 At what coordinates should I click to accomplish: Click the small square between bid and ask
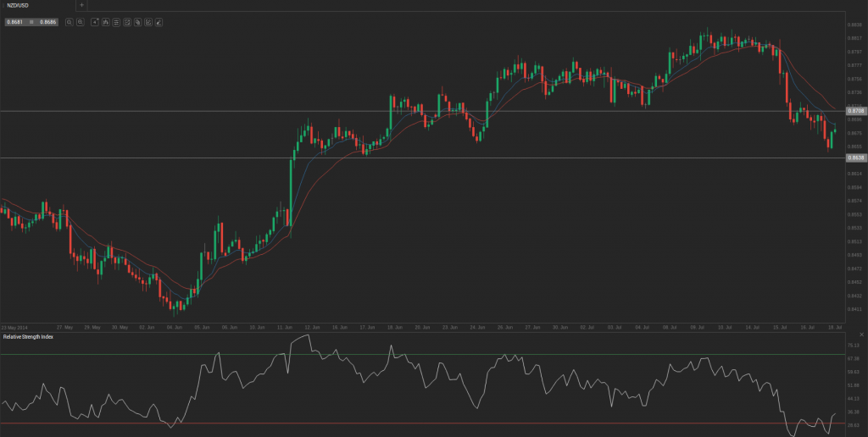[x=31, y=21]
